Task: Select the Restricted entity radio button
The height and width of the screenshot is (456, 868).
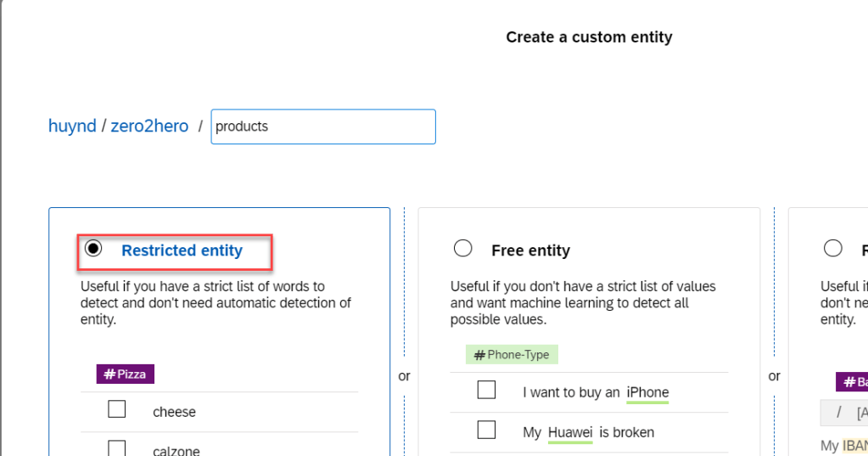Action: point(93,249)
